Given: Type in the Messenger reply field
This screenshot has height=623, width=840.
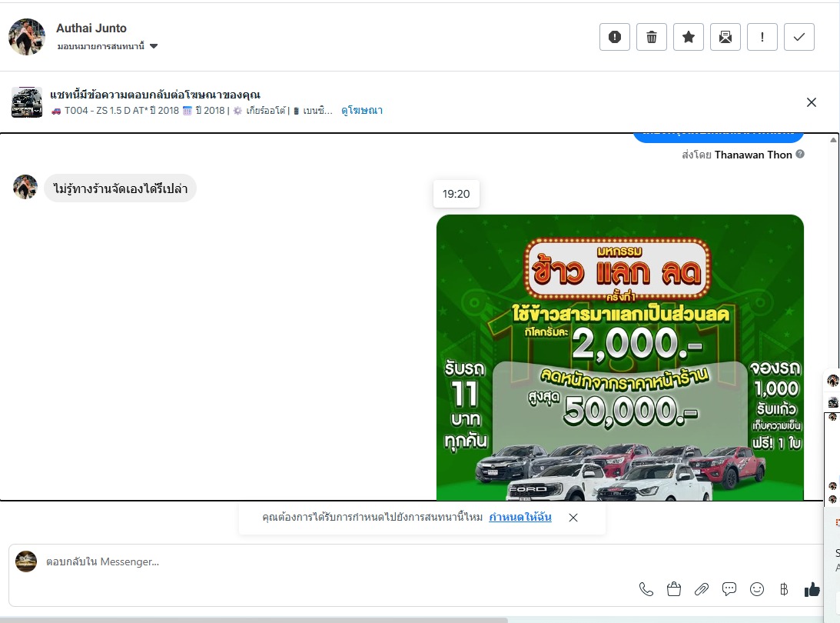Looking at the screenshot, I should [x=307, y=562].
